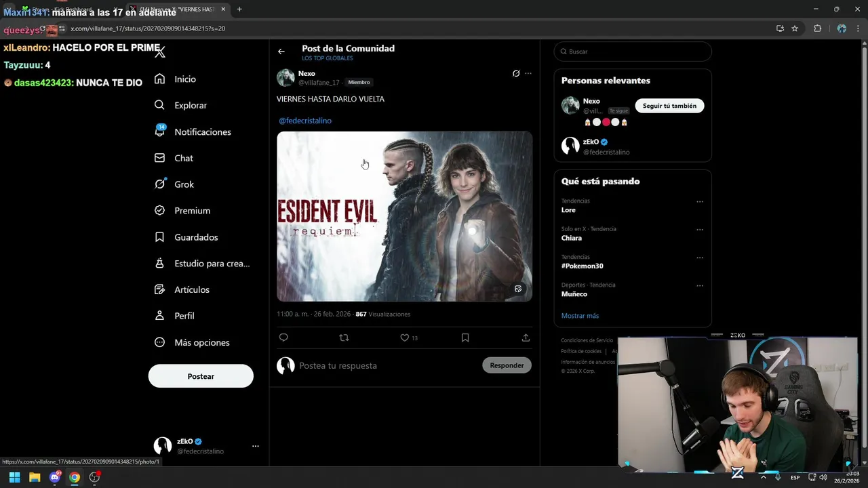Open the three-dot menu beside #Pokemon30

(700, 258)
